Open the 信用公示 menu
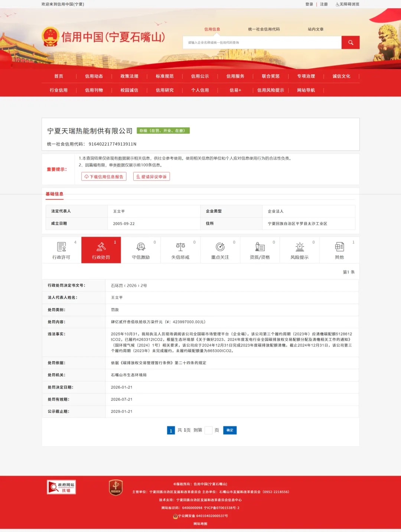This screenshot has height=532, width=401. [200, 76]
